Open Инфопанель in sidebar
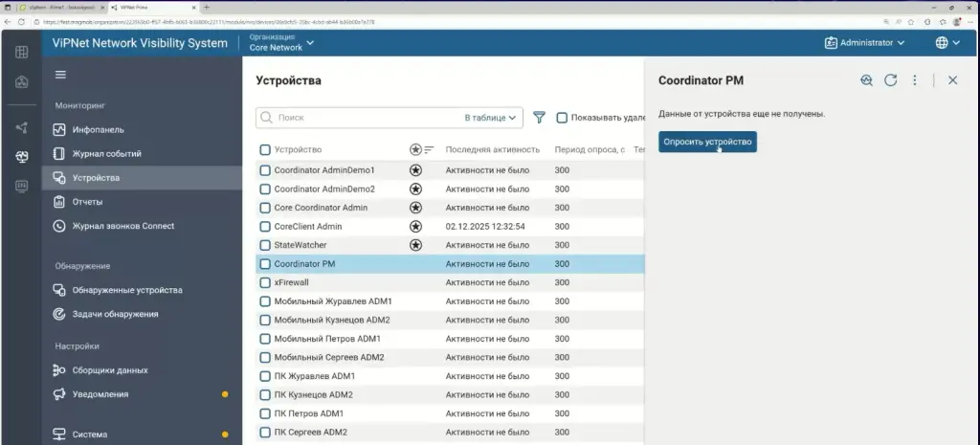This screenshot has height=445, width=980. pos(142,130)
